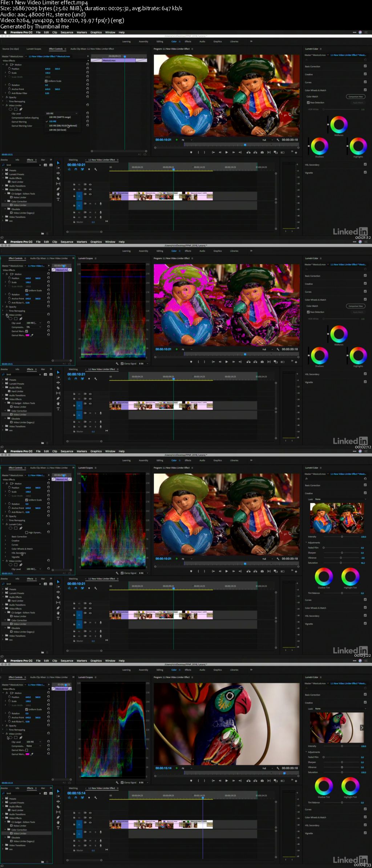Toggle Clamp Signal checkbox in the 00:02:12 frame

point(122,364)
